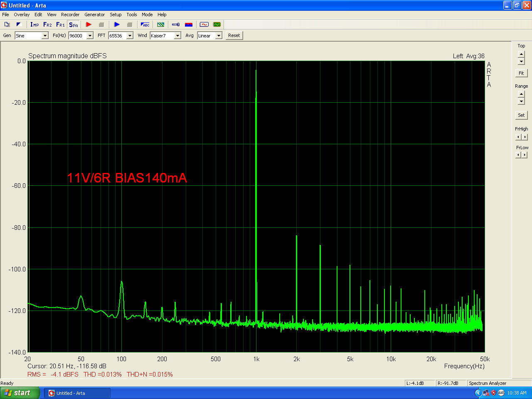Click the THD+N =0.015% readout
The height and width of the screenshot is (399, 532).
[150, 374]
